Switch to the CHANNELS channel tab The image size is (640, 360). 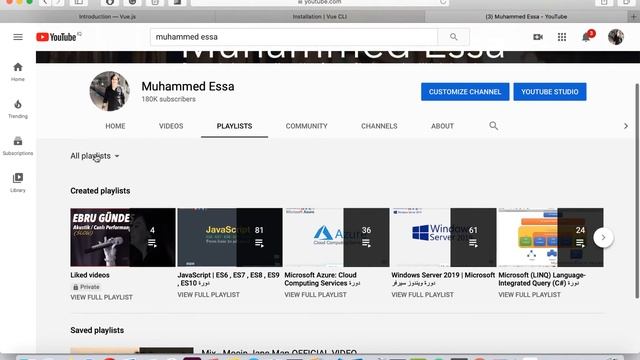[x=379, y=126]
